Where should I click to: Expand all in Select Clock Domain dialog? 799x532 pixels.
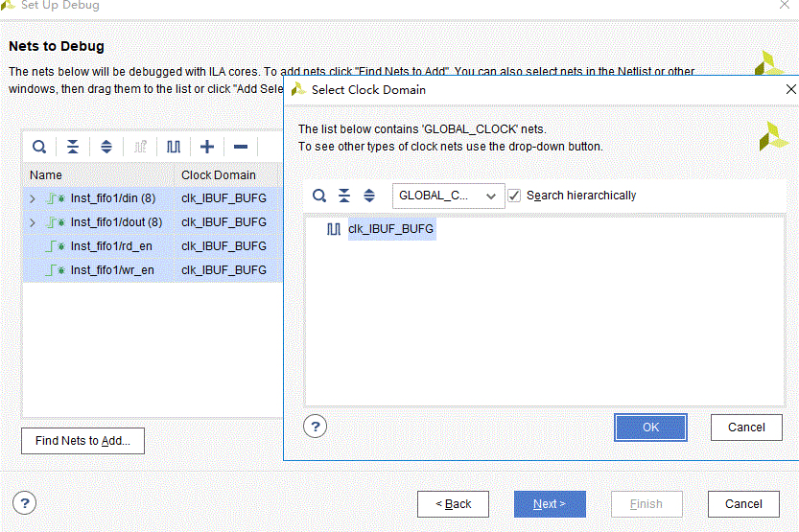(x=369, y=196)
